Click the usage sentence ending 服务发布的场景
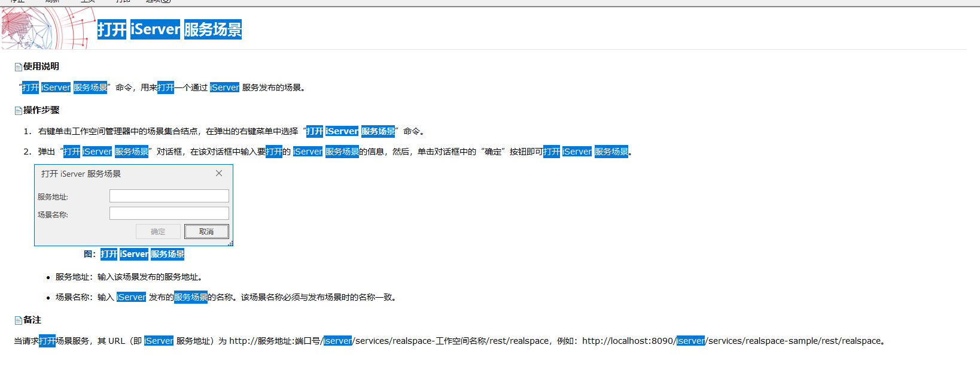 [163, 87]
